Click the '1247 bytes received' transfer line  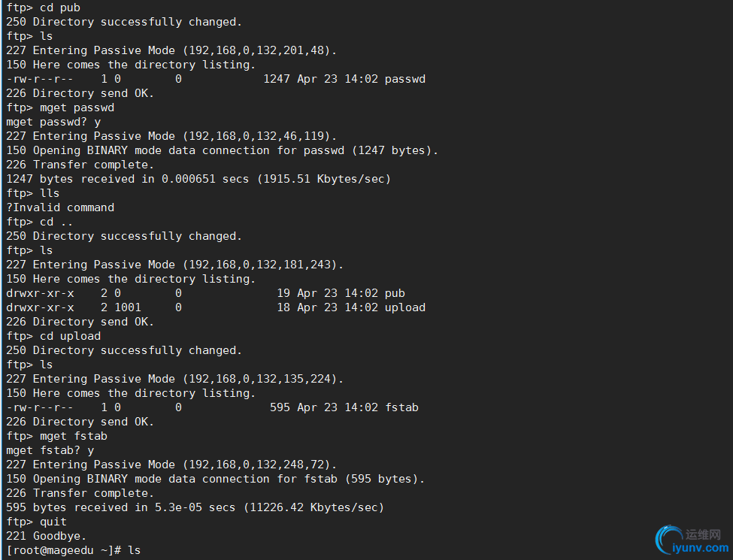pos(198,179)
